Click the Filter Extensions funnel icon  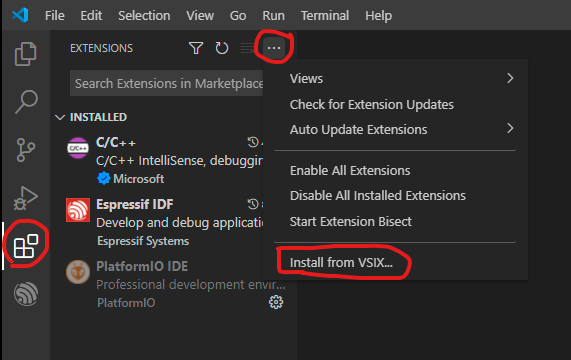196,48
